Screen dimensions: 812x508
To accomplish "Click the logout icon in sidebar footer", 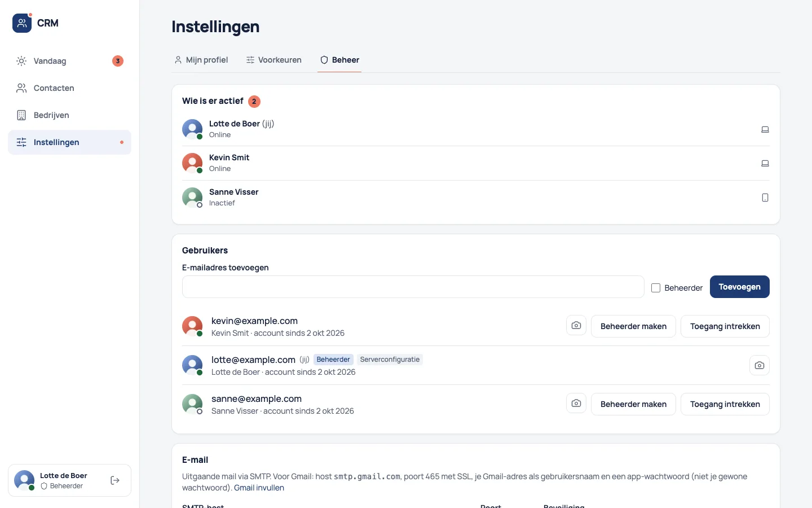I will (x=115, y=480).
